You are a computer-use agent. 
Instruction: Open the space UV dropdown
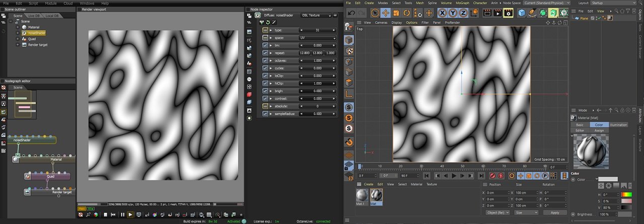coord(317,38)
